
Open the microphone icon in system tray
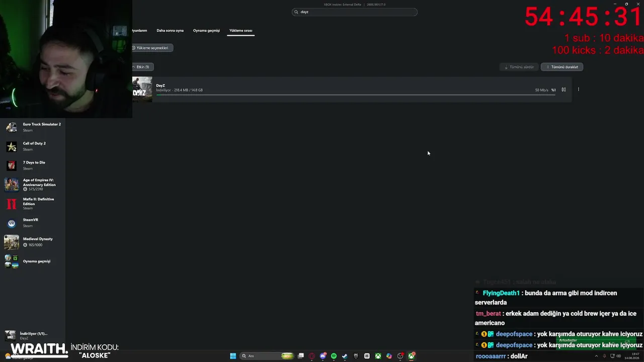click(x=604, y=356)
